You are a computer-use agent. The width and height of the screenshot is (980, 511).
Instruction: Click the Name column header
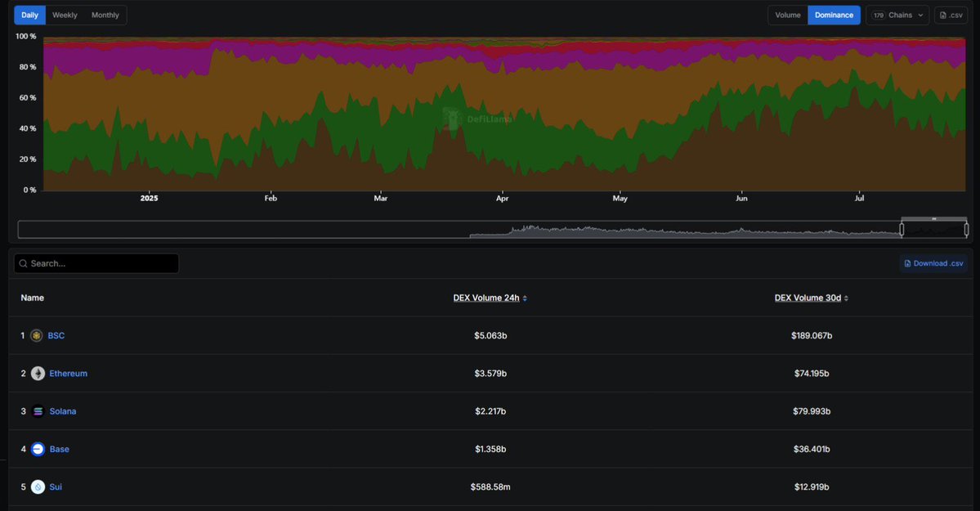tap(33, 298)
